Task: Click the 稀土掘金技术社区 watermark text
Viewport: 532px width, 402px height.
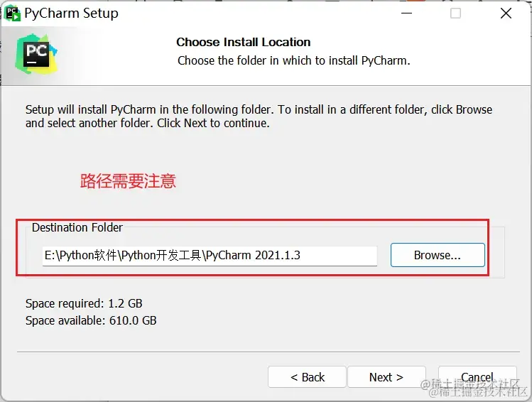Action: pos(474,389)
